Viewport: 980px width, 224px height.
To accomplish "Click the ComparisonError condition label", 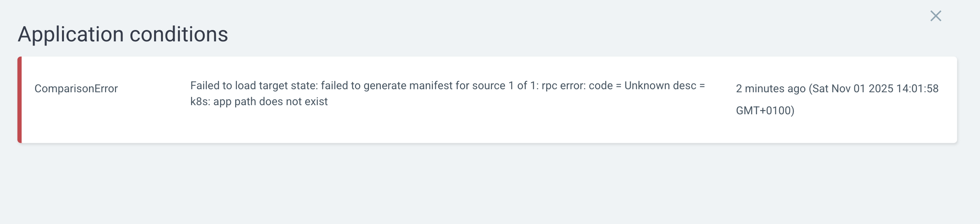I will tap(76, 88).
